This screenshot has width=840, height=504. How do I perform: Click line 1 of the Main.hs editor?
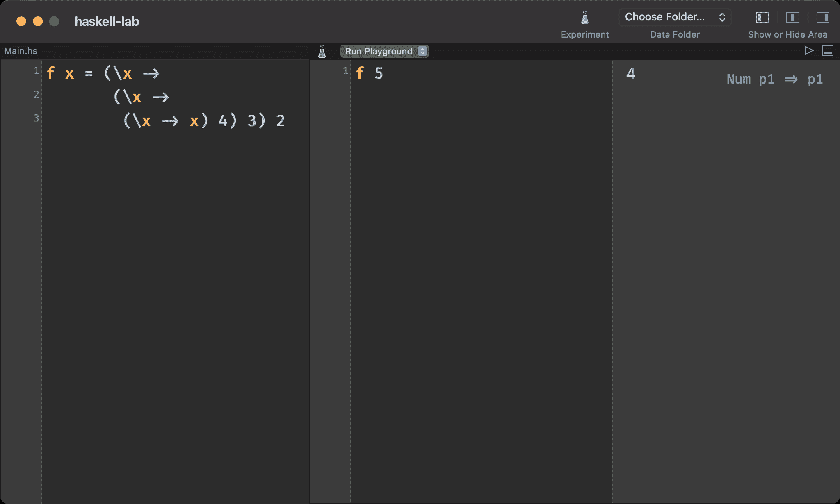pos(103,73)
